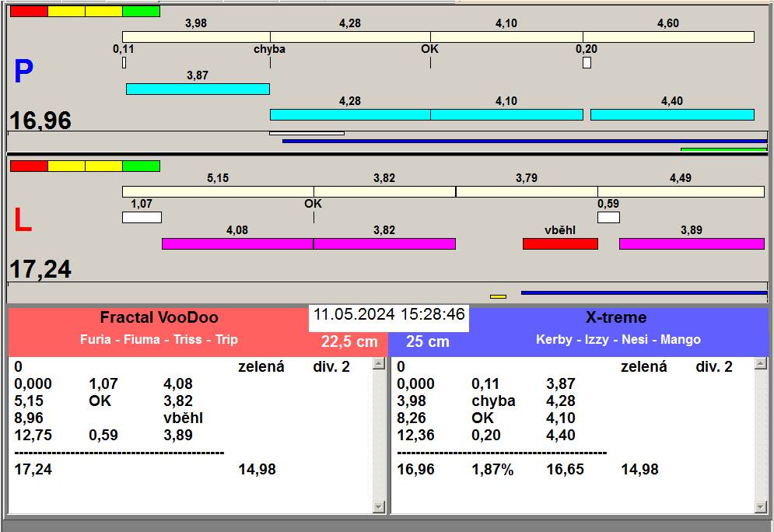Screen dimensions: 774x532
Task: Select the magenta 3,89 run bar in lane L
Action: pyautogui.click(x=692, y=243)
